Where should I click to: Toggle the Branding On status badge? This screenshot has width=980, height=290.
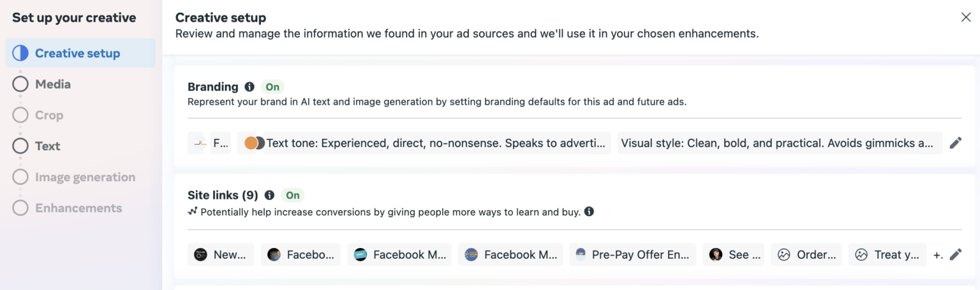272,87
